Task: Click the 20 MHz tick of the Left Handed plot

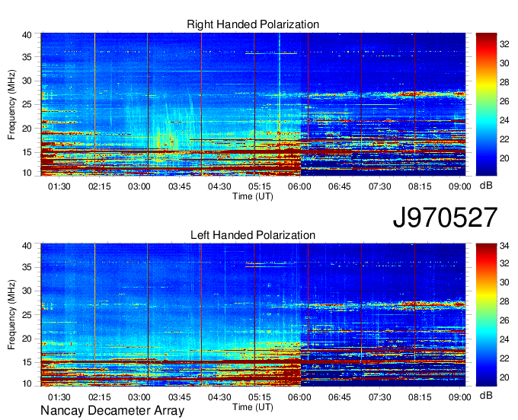Action: (27, 339)
